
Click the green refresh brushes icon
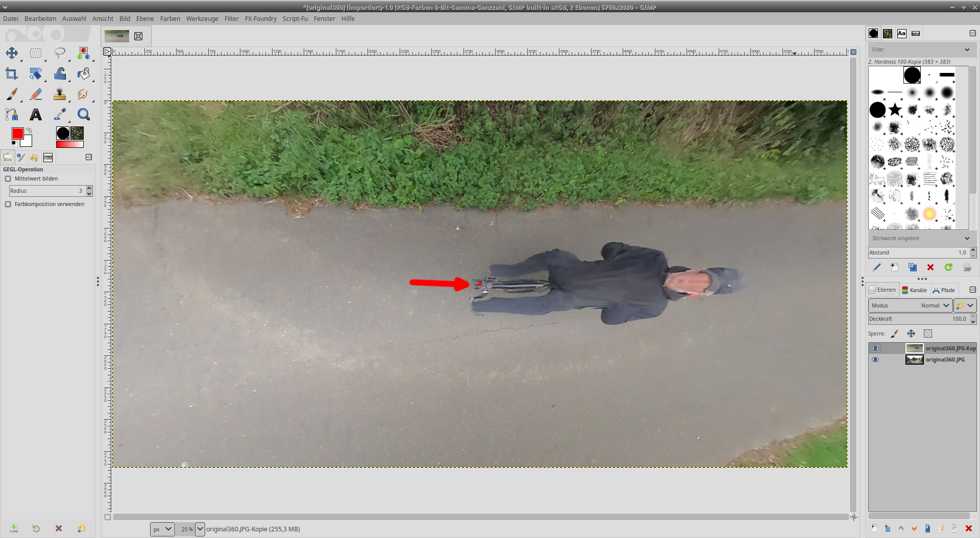tap(948, 267)
